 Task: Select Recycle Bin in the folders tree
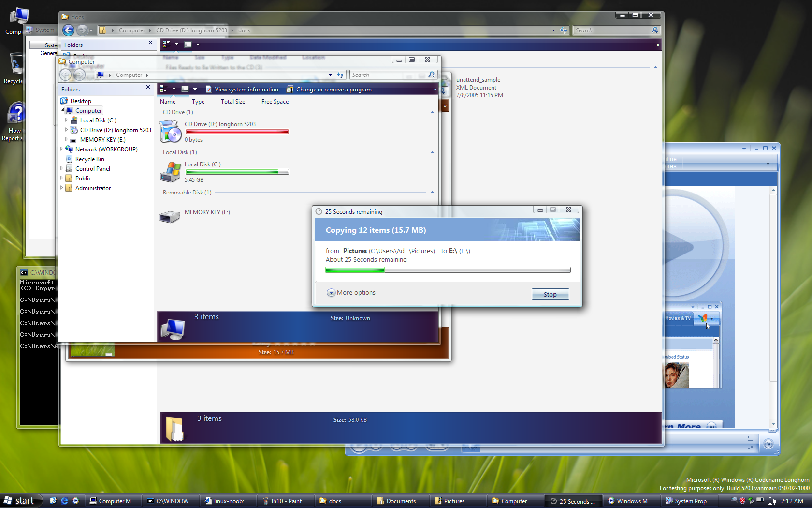[x=89, y=159]
